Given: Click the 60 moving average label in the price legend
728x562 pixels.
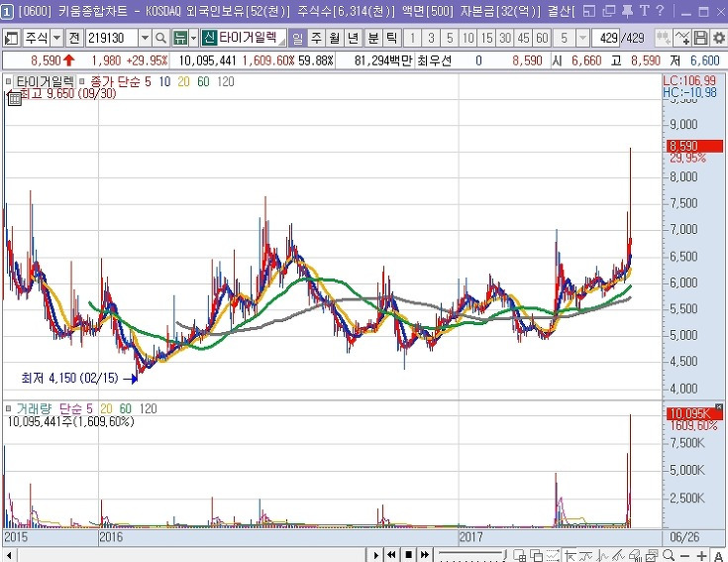Looking at the screenshot, I should 203,81.
